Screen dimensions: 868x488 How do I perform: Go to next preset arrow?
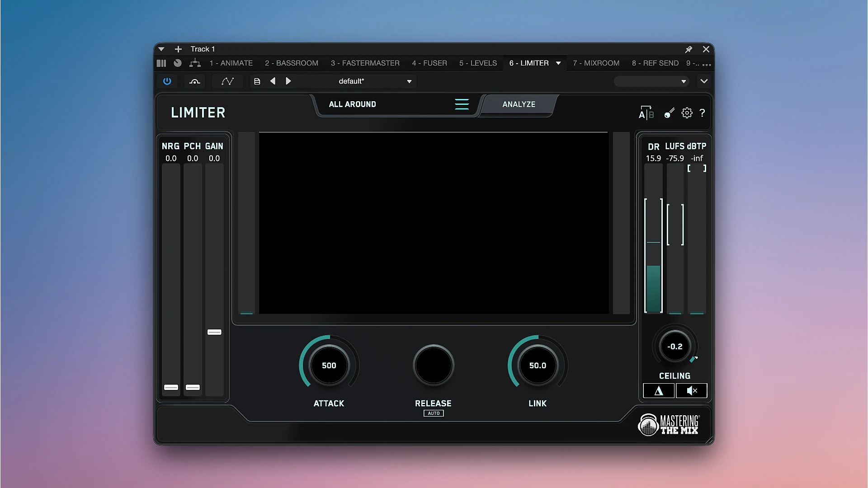(288, 81)
